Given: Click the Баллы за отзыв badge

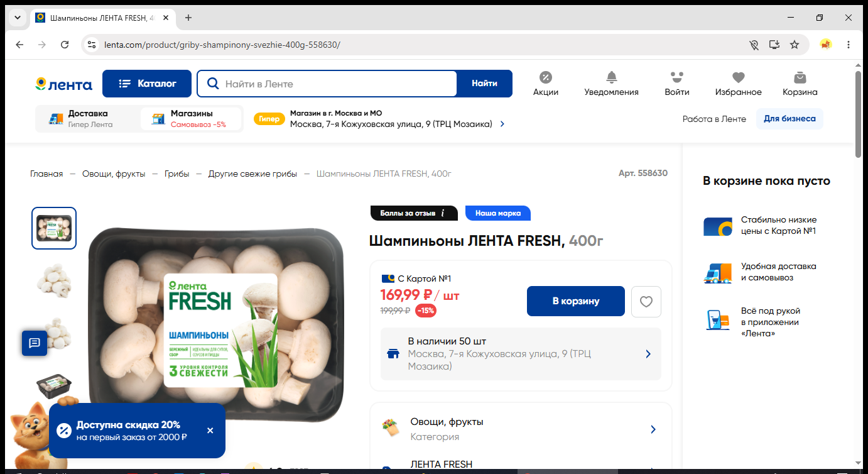Looking at the screenshot, I should (x=414, y=213).
